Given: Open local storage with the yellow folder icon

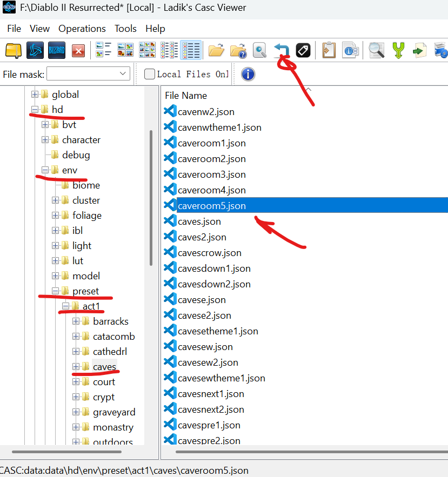Looking at the screenshot, I should pos(14,50).
